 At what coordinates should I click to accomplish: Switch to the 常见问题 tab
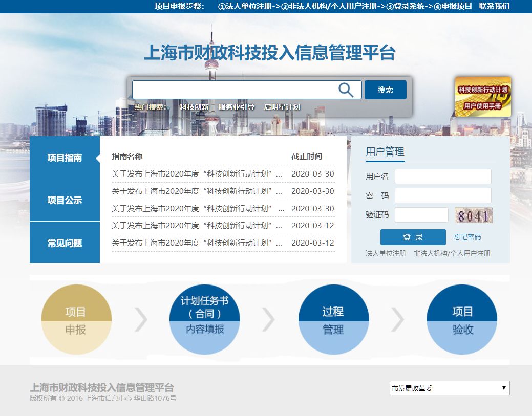(65, 243)
